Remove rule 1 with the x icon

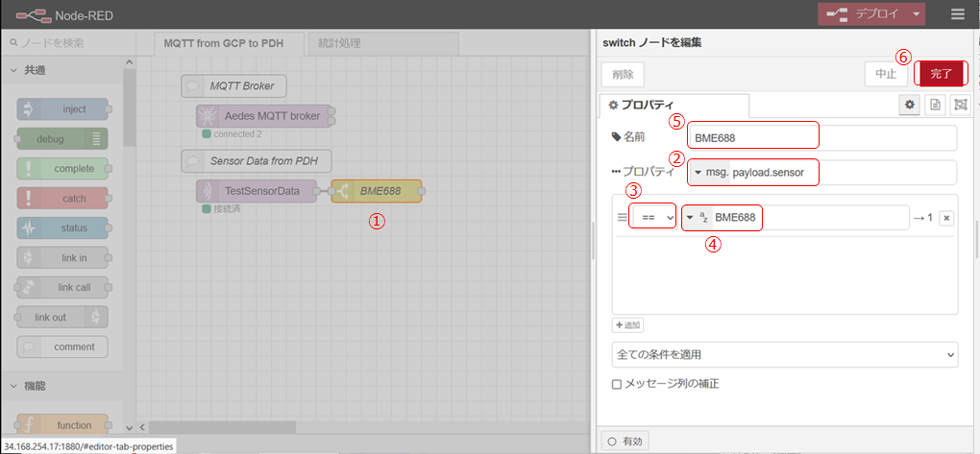[x=946, y=218]
